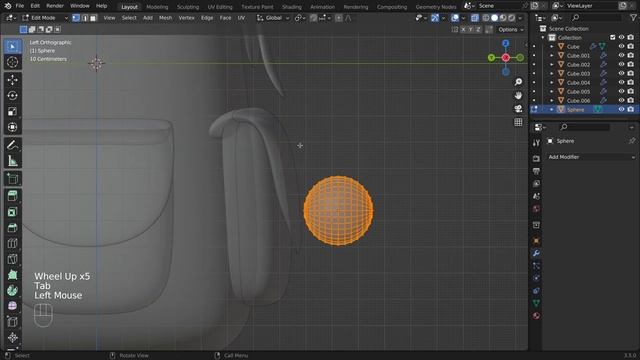
Task: Switch to the Modeling workspace tab
Action: [x=157, y=7]
